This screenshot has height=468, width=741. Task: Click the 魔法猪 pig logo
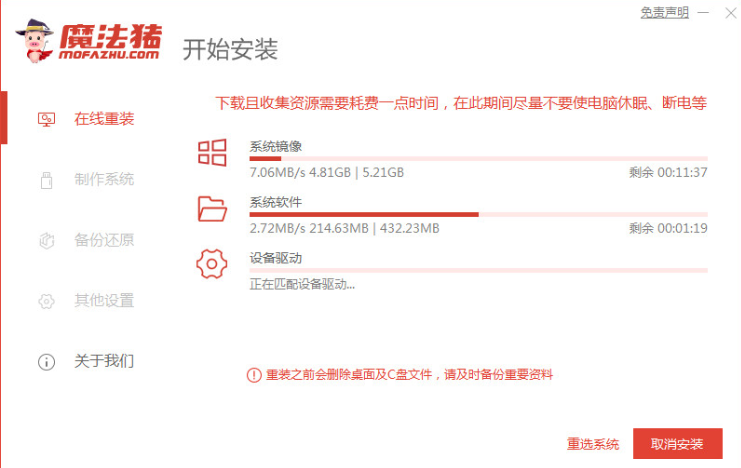tap(38, 38)
